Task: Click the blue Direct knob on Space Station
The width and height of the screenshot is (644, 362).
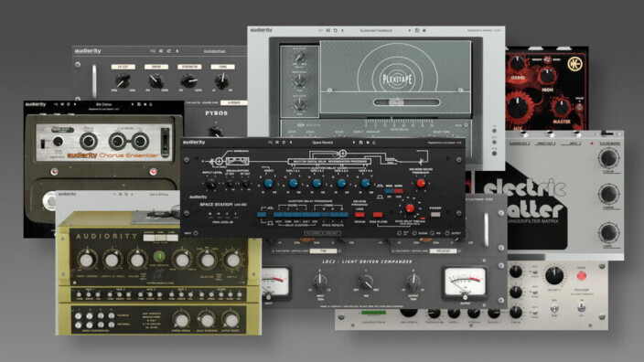Action: click(x=268, y=183)
